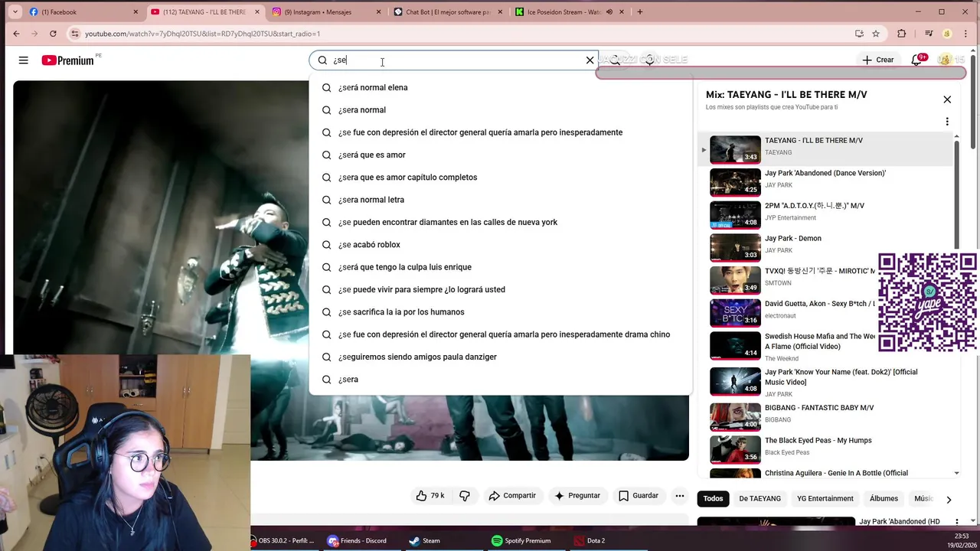Select suggestion '¿sera que es amor capítulo completos'
The height and width of the screenshot is (551, 980).
point(501,178)
